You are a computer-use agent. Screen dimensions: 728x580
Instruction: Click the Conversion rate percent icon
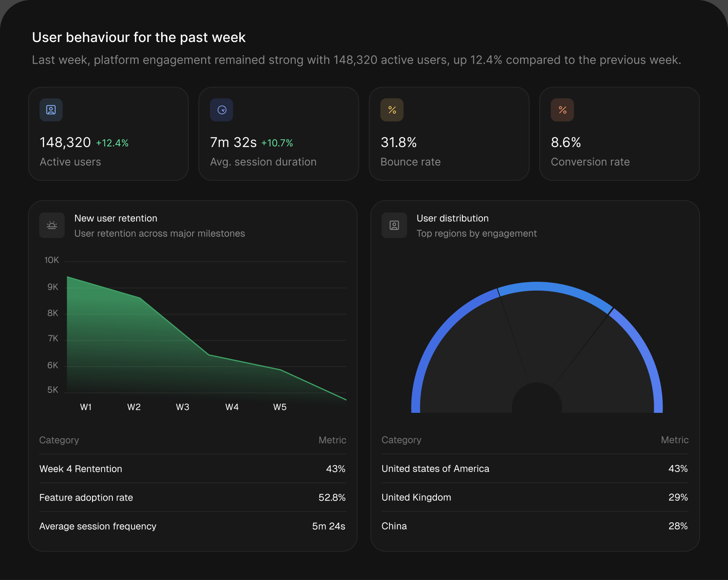pos(563,110)
